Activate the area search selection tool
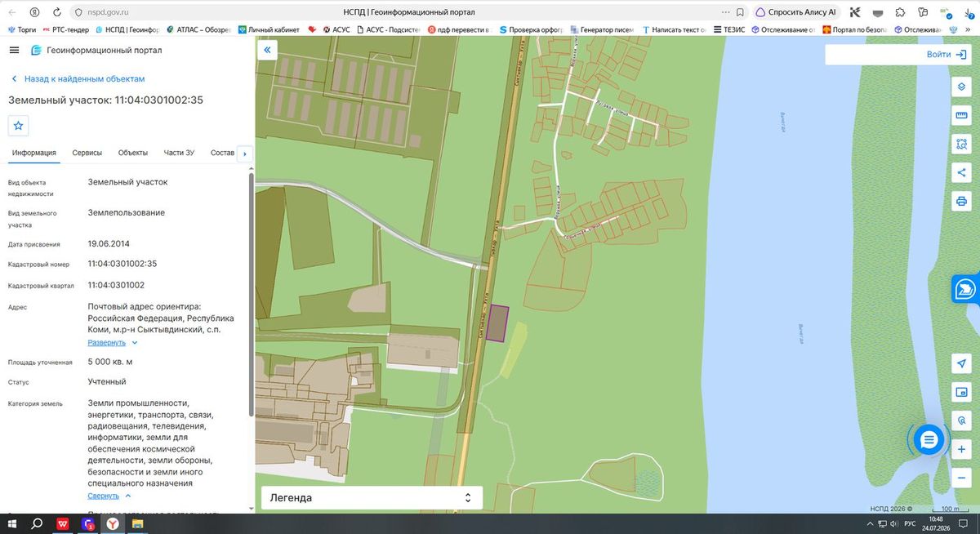The height and width of the screenshot is (534, 980). pos(961,144)
